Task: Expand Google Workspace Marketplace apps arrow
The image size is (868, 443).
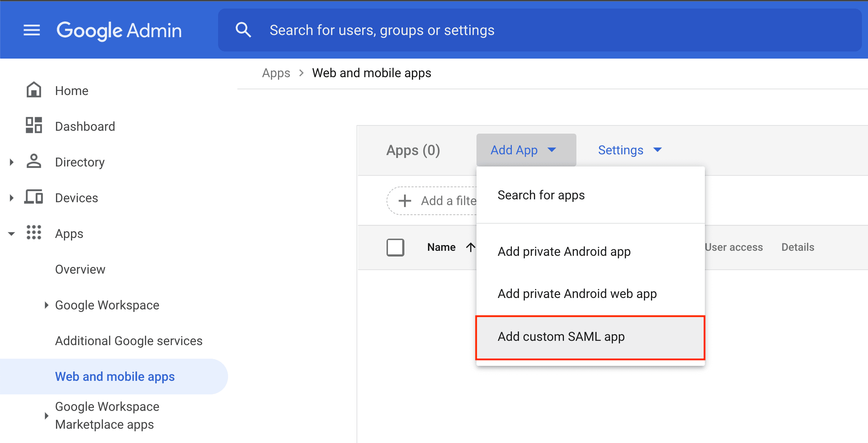Action: (x=46, y=415)
